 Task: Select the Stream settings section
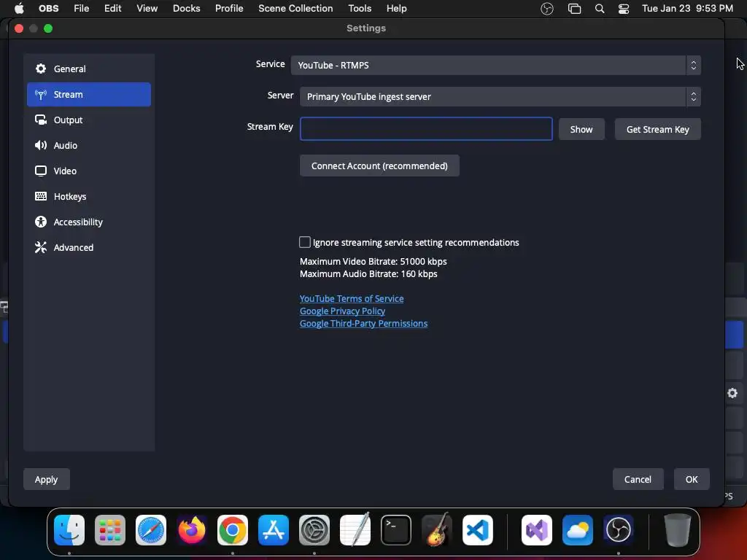tap(88, 94)
